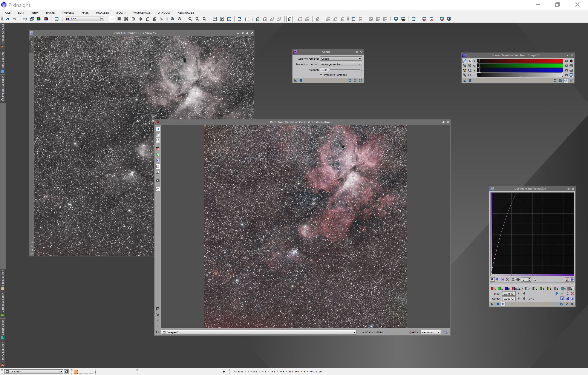The width and height of the screenshot is (588, 375).
Task: Select the orange workspace 1 square
Action: click(x=76, y=372)
